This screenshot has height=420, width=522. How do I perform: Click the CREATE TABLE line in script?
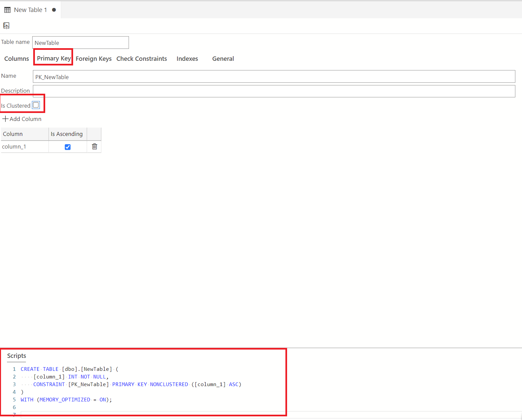tap(69, 369)
